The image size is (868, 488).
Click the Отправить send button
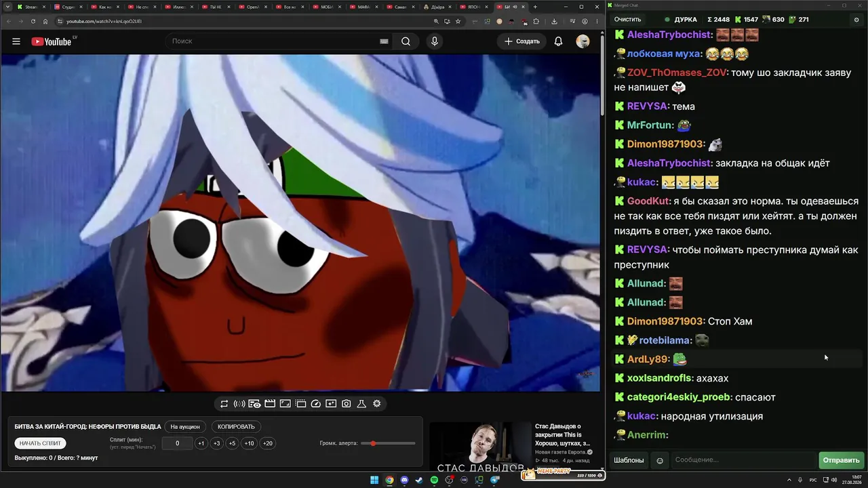point(842,460)
